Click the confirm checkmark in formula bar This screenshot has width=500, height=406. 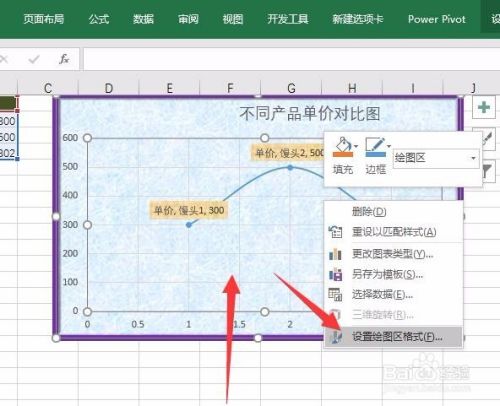[34, 60]
